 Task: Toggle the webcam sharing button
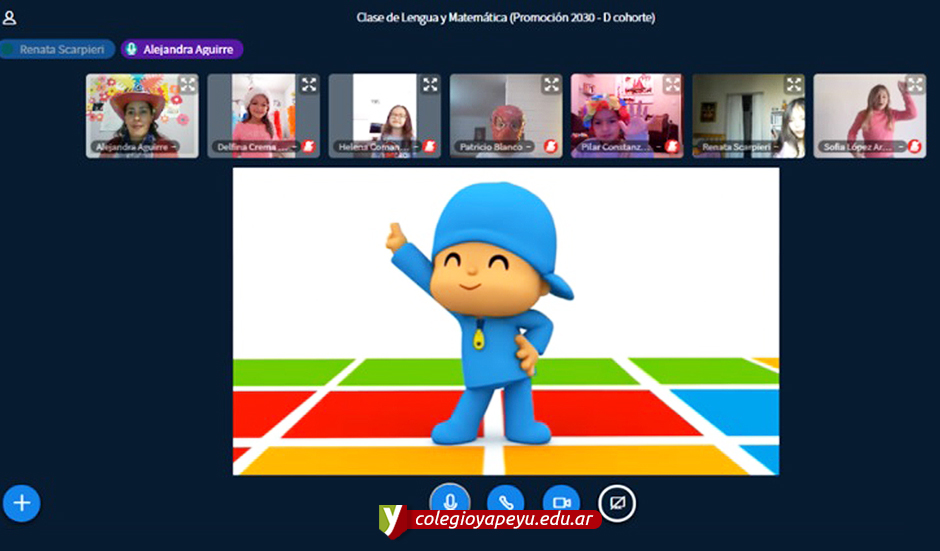tap(561, 502)
